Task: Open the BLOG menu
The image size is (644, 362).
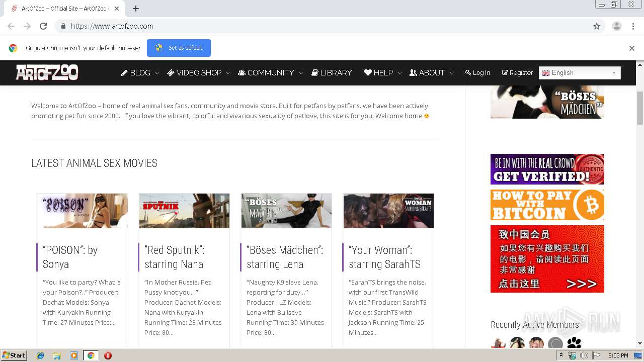Action: pos(136,73)
